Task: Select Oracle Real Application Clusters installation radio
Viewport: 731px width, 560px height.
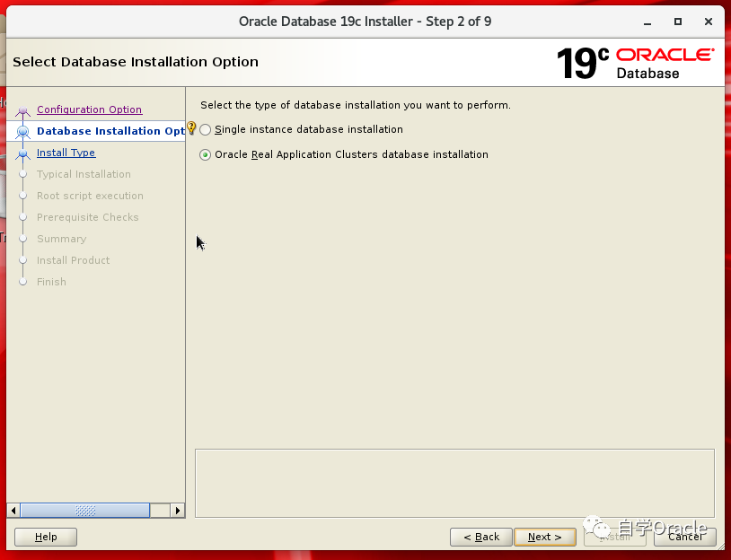Action: [x=205, y=154]
